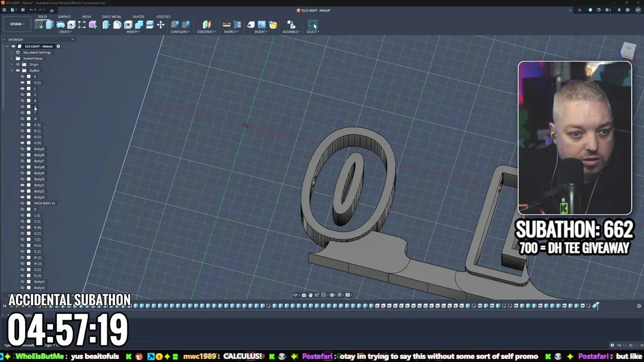Select the Insert Derive tool
Viewport: 644px width, 362px height.
251,25
